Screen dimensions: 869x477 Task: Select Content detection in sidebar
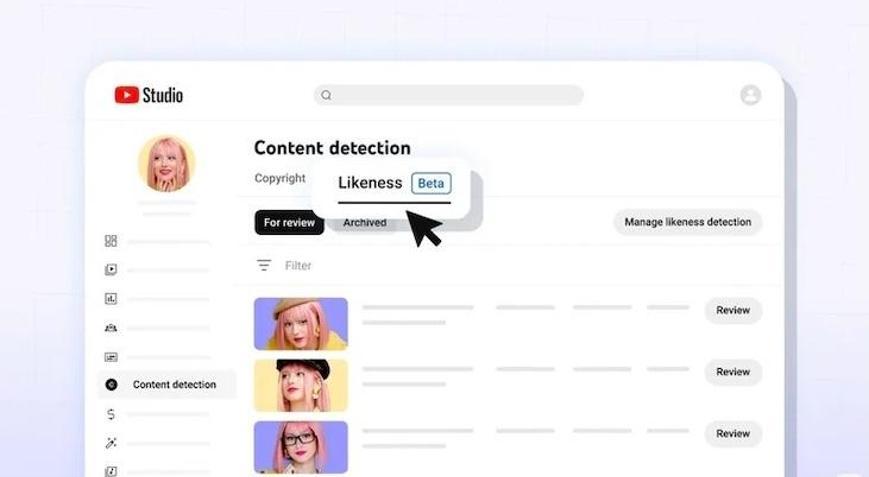tap(167, 384)
